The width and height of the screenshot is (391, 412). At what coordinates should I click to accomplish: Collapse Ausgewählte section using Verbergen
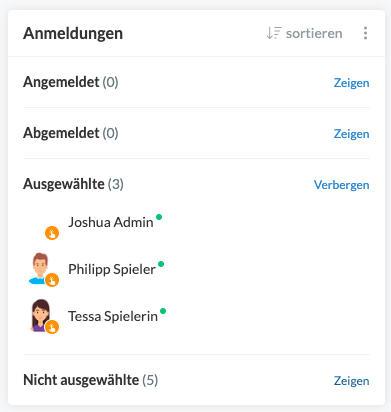[342, 185]
